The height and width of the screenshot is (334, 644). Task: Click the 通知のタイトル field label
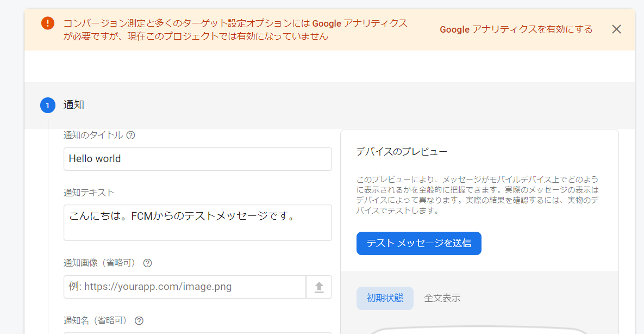click(93, 135)
